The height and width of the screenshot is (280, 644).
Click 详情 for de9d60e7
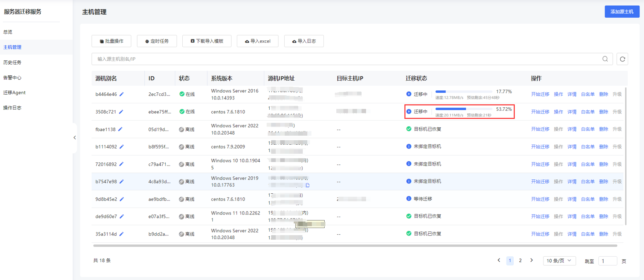click(x=572, y=217)
